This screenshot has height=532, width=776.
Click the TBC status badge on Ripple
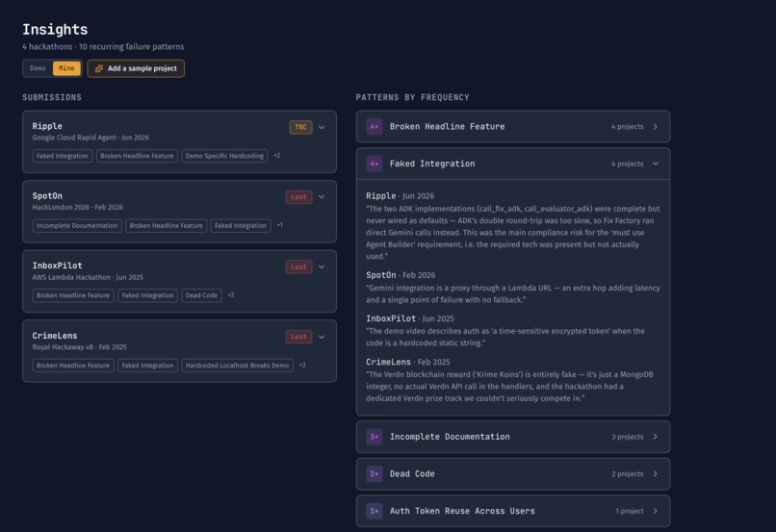300,127
